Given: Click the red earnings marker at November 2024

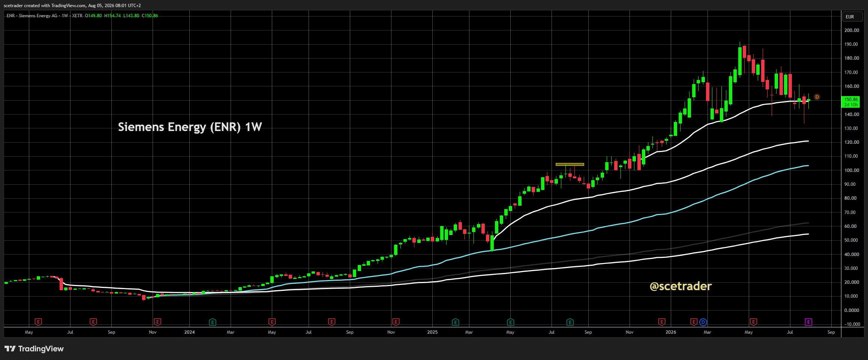Looking at the screenshot, I should (x=396, y=322).
